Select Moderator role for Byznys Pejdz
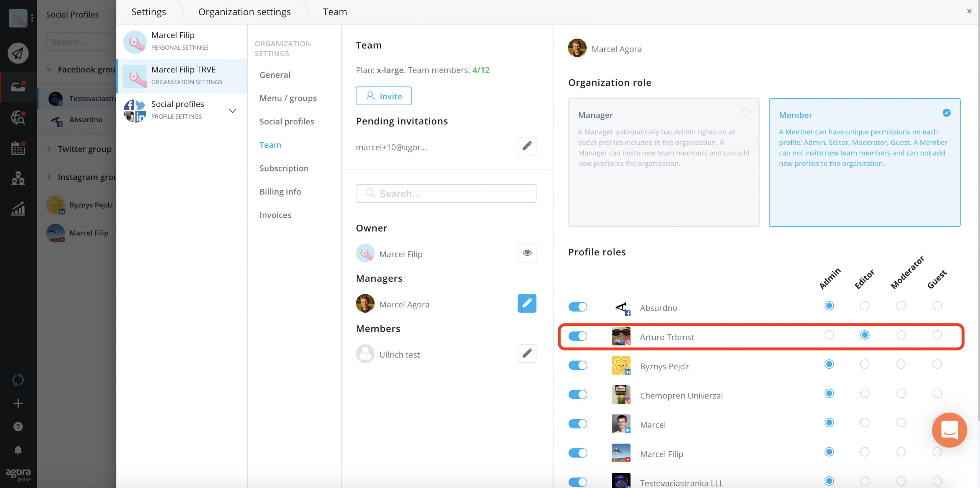Image resolution: width=980 pixels, height=488 pixels. point(901,364)
